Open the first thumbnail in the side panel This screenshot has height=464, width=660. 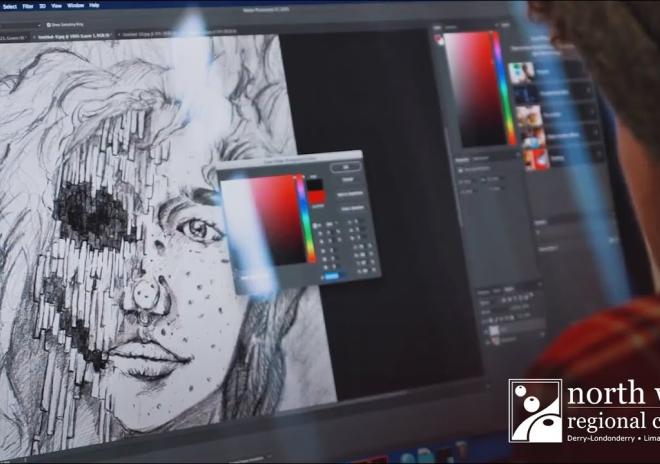[521, 73]
